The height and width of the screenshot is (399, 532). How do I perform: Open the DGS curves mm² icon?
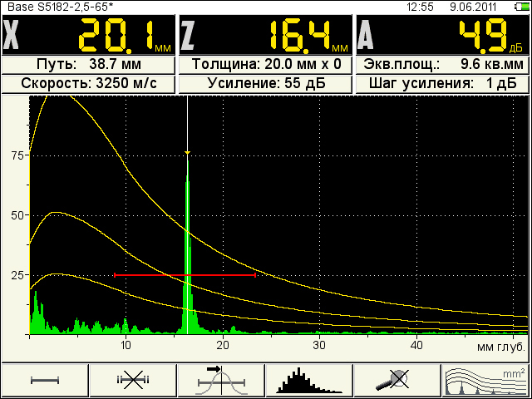[485, 380]
